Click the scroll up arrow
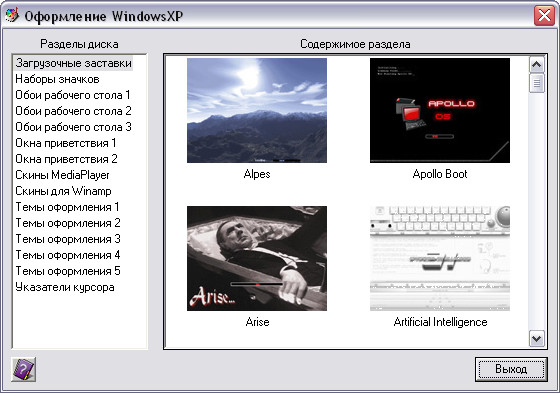This screenshot has width=560, height=393. (536, 65)
